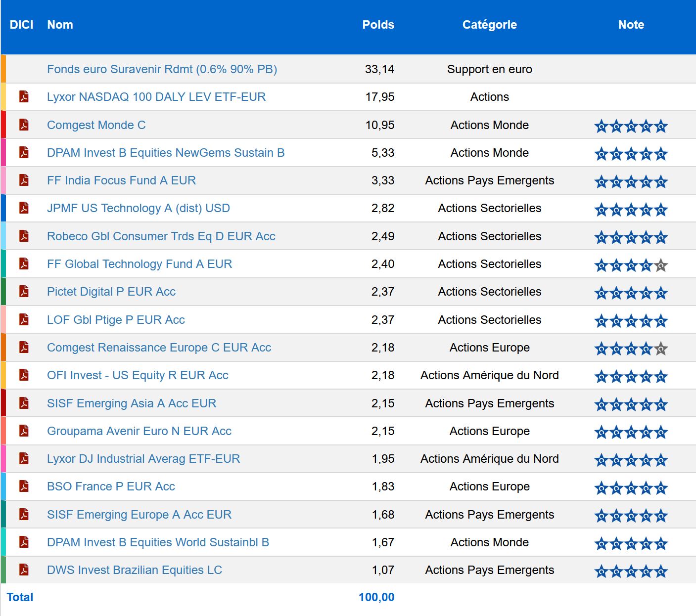
Task: Open DICI PDF for FF India Focus Fund
Action: pyautogui.click(x=24, y=180)
